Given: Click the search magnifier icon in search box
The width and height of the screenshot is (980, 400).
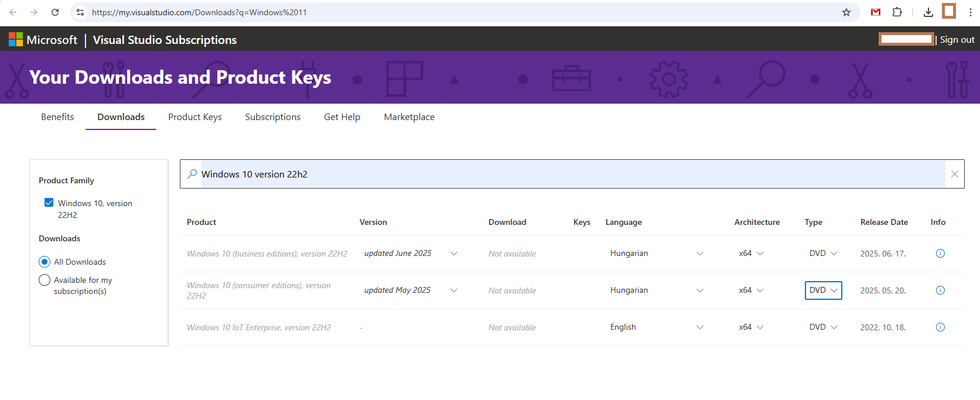Looking at the screenshot, I should [192, 174].
